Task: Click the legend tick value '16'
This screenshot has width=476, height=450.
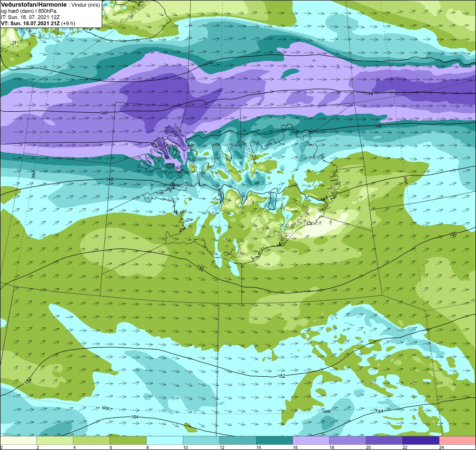Action: click(296, 447)
